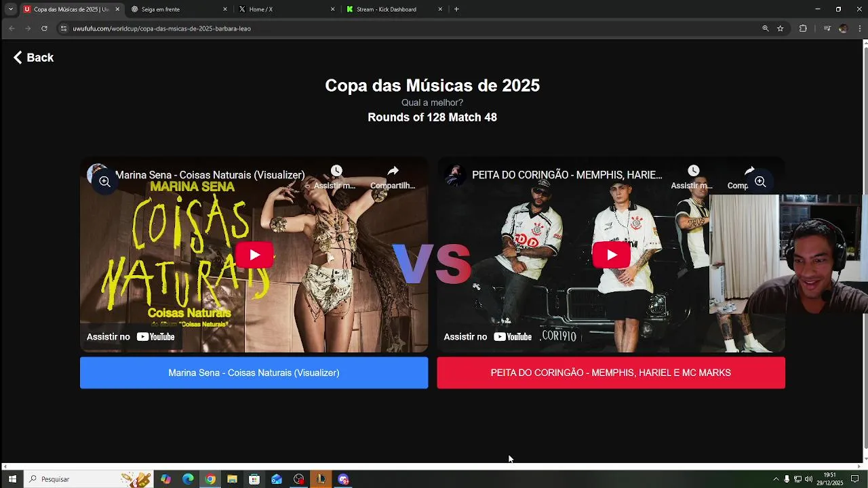This screenshot has width=868, height=488.
Task: Open the media control toolbar button
Action: (x=827, y=28)
